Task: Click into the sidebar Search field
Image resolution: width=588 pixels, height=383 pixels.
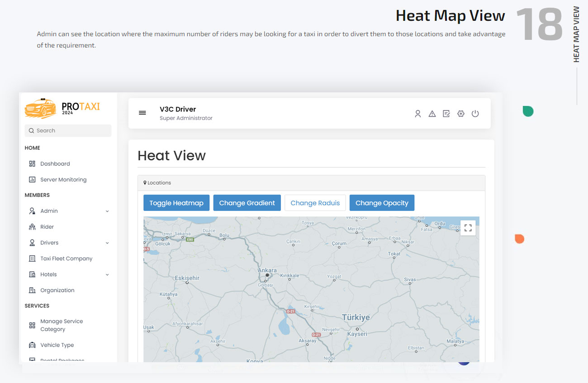Action: tap(68, 130)
